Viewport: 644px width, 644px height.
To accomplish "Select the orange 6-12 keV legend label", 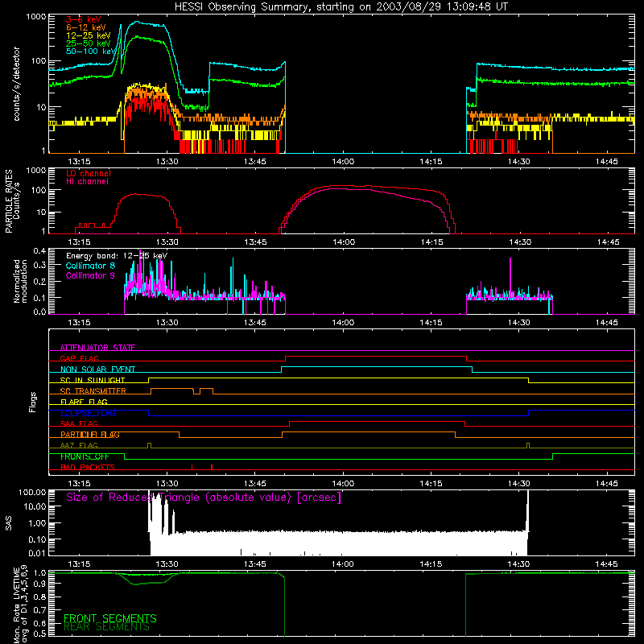I will point(86,27).
